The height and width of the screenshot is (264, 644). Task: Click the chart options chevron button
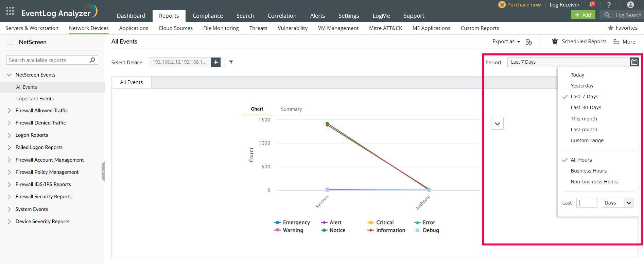pos(497,124)
